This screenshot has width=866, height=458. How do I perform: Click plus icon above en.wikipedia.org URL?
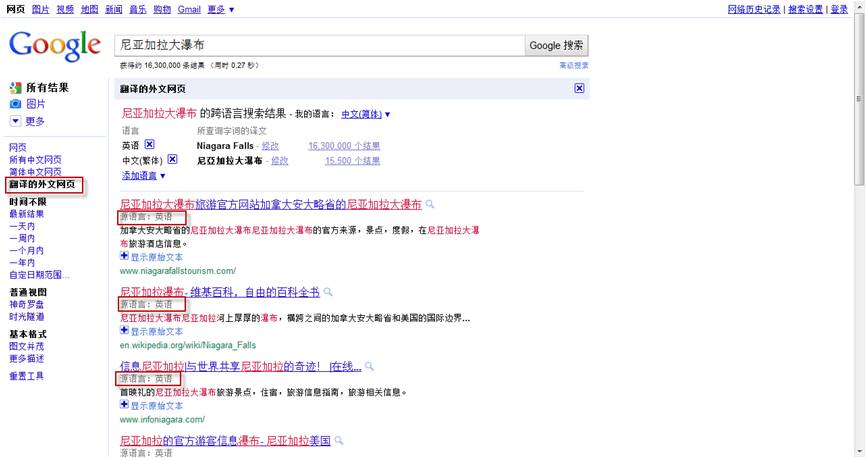124,331
